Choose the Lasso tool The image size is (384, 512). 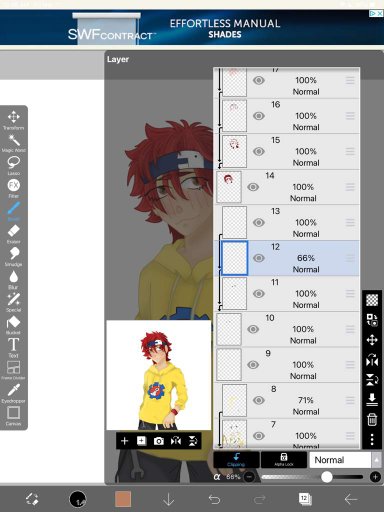[x=14, y=166]
